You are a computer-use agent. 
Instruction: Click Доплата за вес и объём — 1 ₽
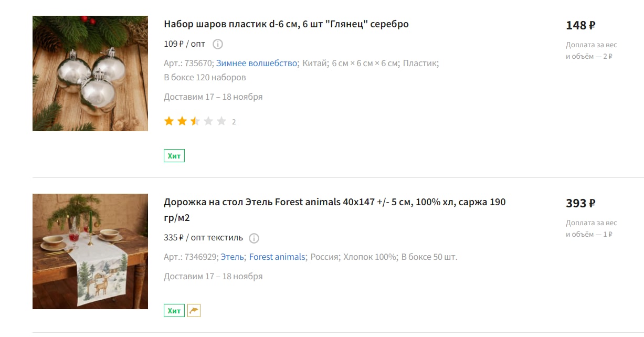592,228
